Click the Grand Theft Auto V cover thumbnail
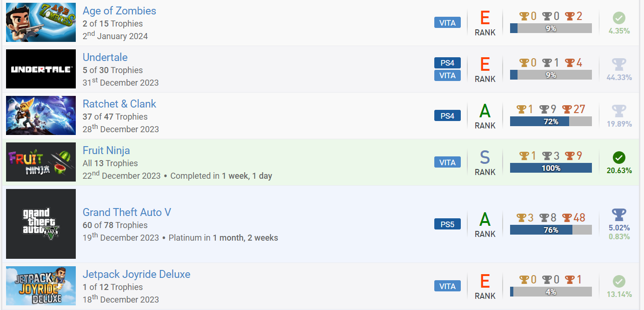This screenshot has height=310, width=644. coord(41,224)
